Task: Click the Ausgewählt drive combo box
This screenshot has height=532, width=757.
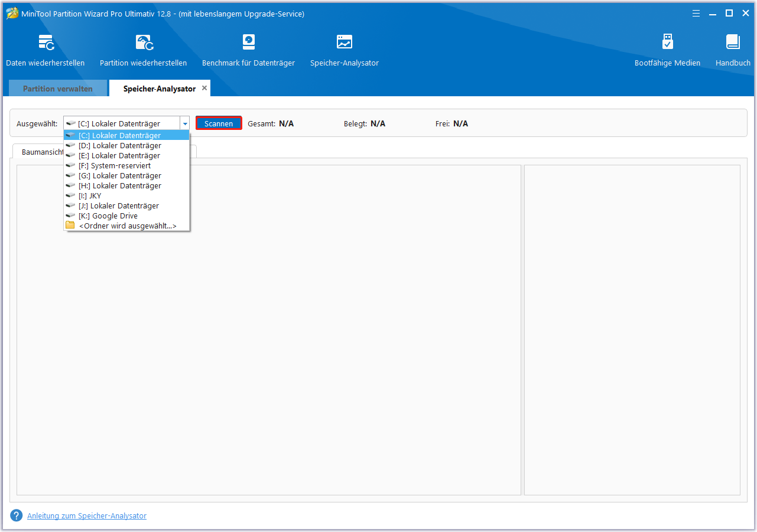Action: [126, 123]
